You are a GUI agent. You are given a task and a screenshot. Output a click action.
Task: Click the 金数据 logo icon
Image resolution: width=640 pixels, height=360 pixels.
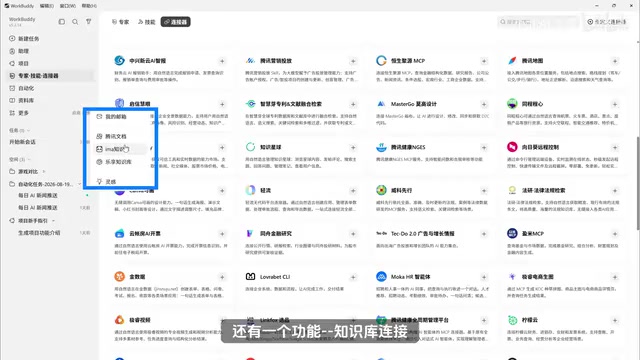click(x=120, y=277)
